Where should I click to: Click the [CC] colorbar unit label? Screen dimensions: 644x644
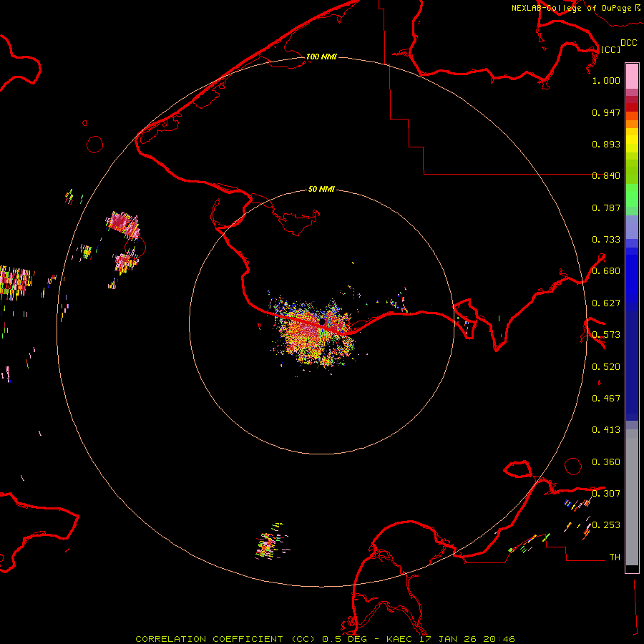(610, 49)
